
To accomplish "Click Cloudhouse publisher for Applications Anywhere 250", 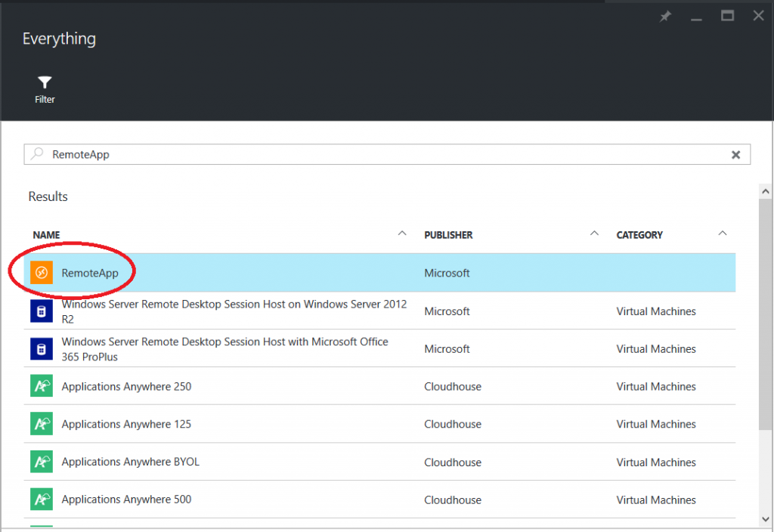I will [x=453, y=386].
